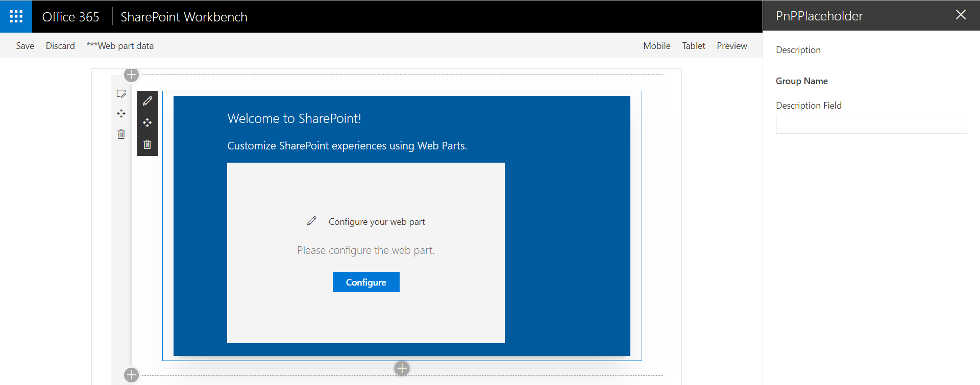Image resolution: width=980 pixels, height=385 pixels.
Task: Open the Office 365 app launcher waffle
Action: click(x=16, y=16)
